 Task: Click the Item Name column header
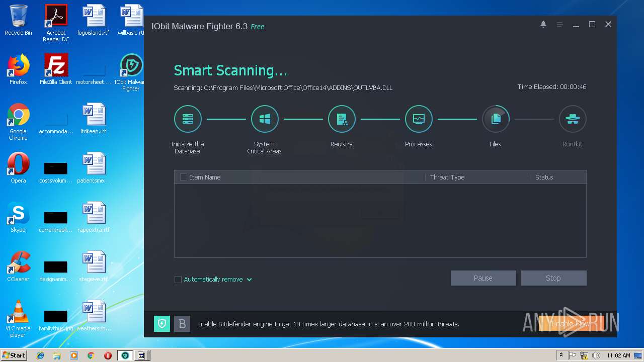point(205,177)
